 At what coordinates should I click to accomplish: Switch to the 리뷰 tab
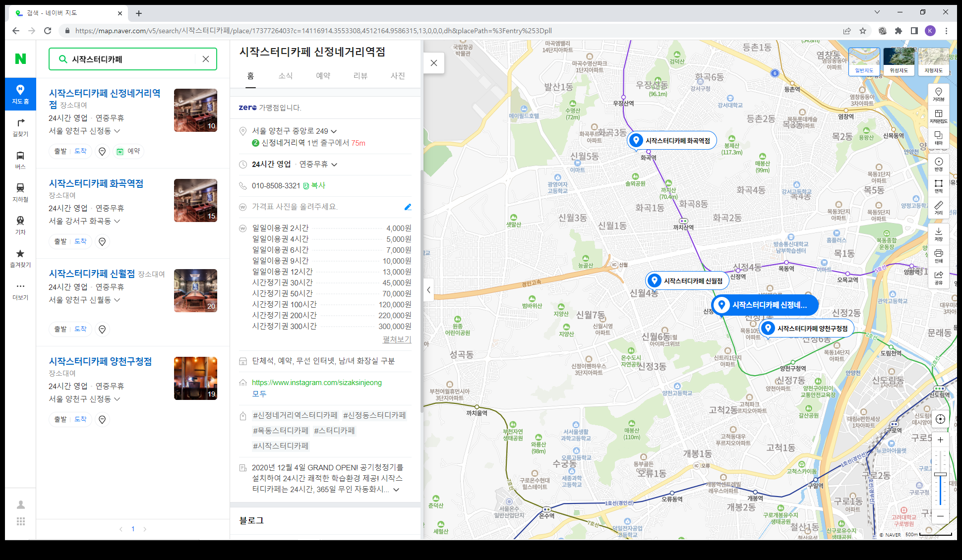point(361,76)
